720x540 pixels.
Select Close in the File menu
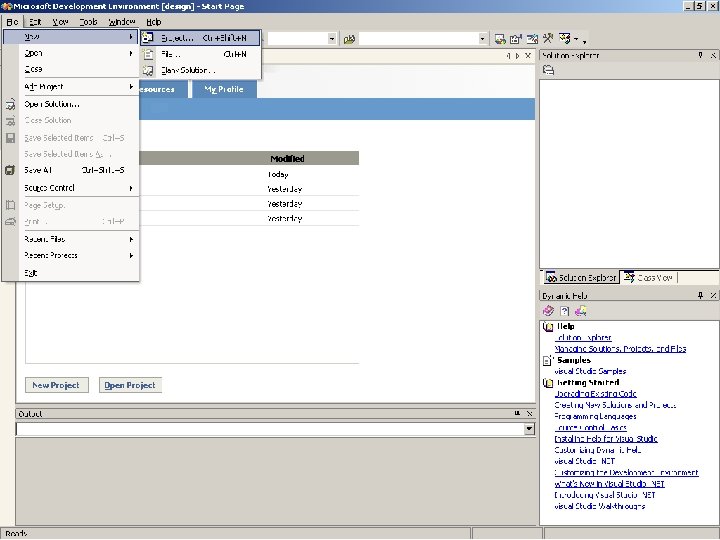tap(71, 69)
